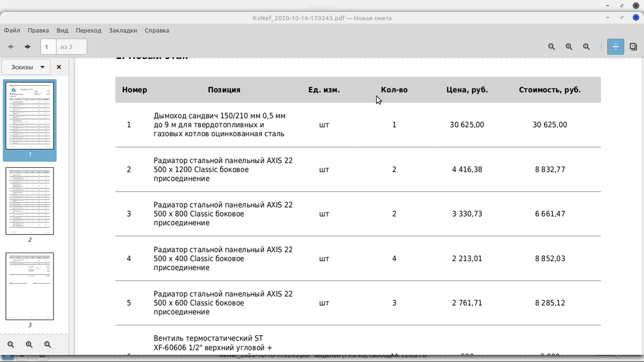Click the cost '8 832,77' cell

(550, 169)
